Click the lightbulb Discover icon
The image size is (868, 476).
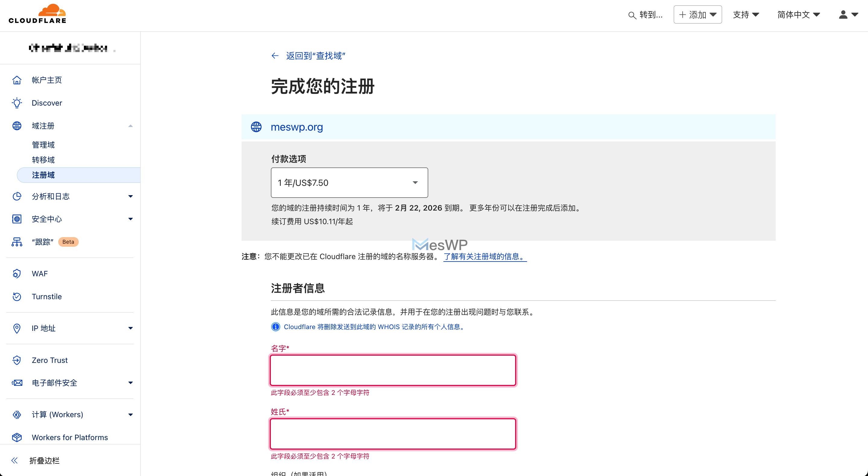pyautogui.click(x=17, y=103)
